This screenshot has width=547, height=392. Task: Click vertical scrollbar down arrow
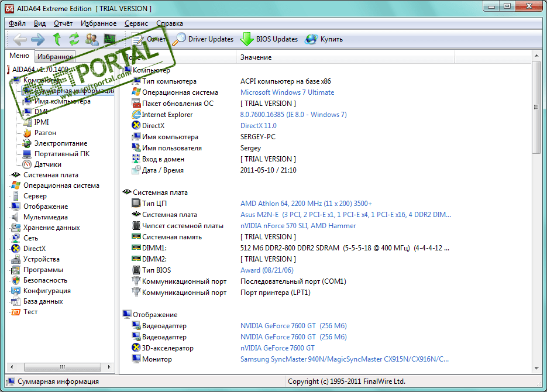point(536,369)
